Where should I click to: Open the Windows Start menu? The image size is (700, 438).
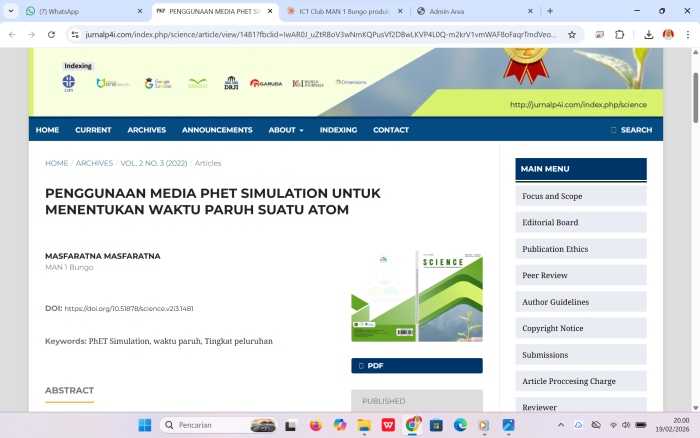[x=145, y=425]
